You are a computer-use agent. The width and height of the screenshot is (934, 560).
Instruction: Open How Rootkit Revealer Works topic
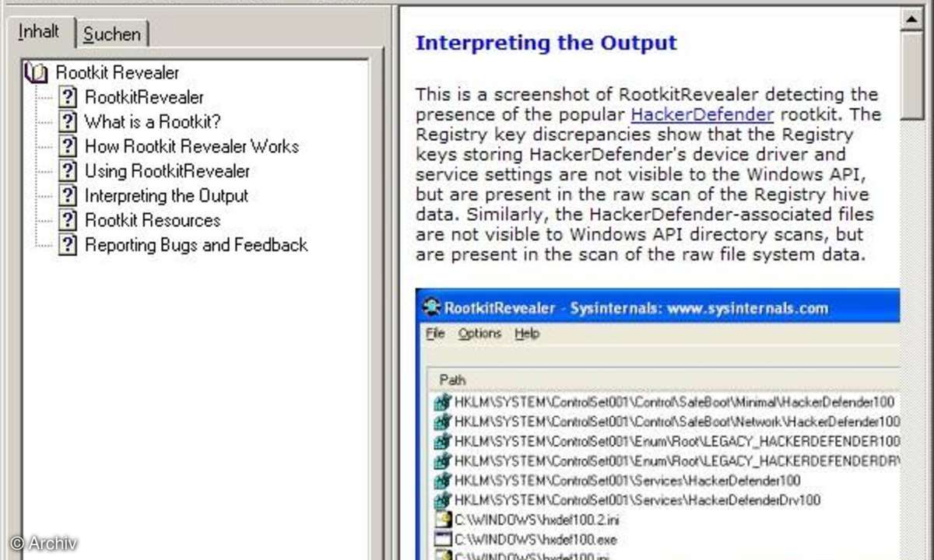pyautogui.click(x=191, y=146)
